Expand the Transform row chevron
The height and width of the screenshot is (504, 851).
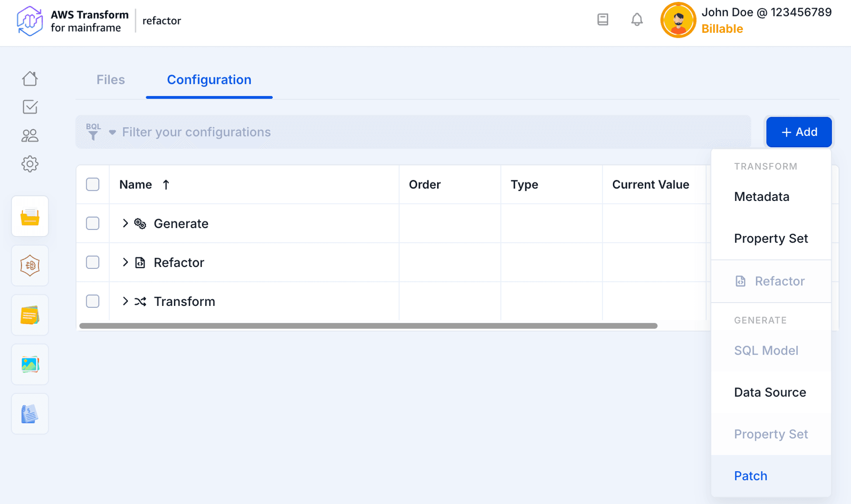[125, 301]
